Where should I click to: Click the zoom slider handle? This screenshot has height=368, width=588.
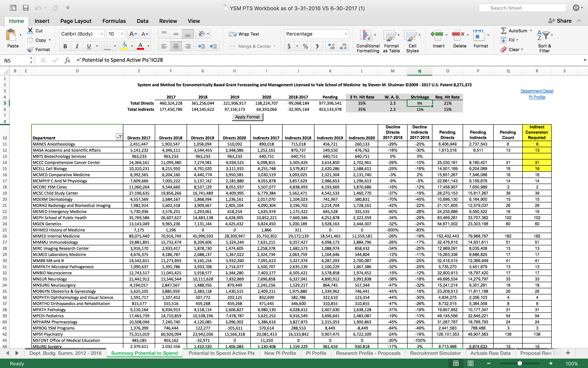coord(520,363)
